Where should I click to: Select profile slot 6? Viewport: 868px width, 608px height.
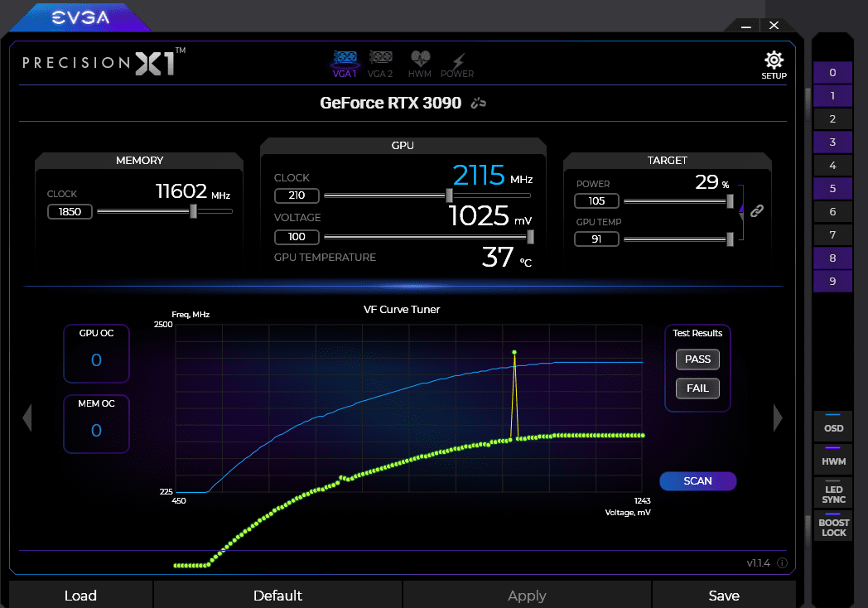click(x=832, y=212)
